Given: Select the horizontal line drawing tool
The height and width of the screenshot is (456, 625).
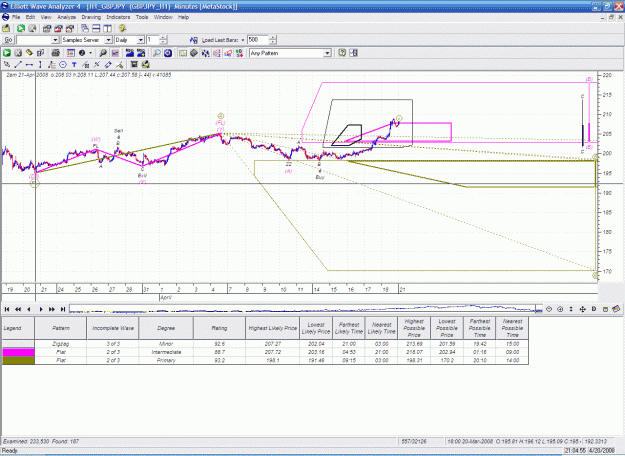Looking at the screenshot, I should click(x=29, y=65).
